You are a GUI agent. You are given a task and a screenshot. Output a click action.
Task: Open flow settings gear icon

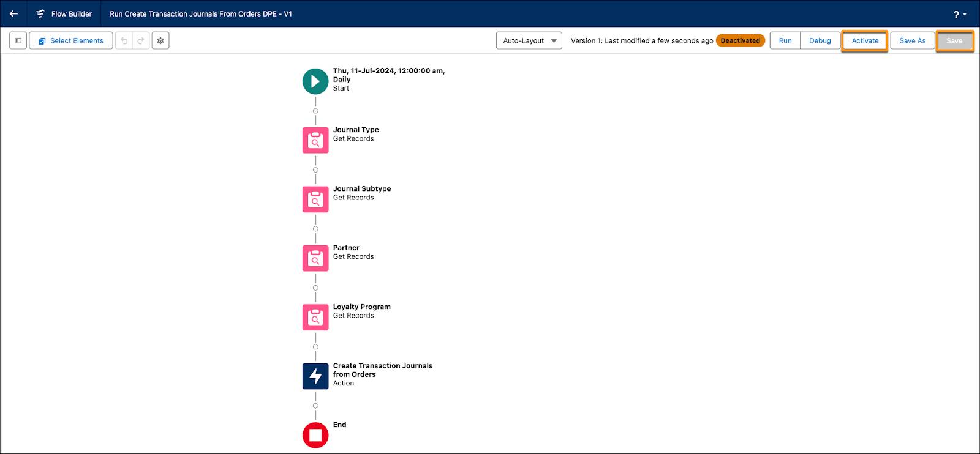click(160, 40)
